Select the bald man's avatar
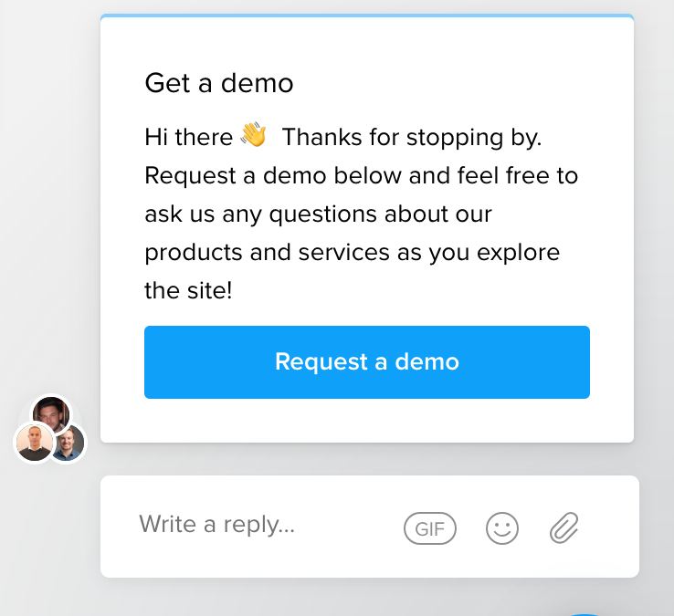 pyautogui.click(x=34, y=443)
